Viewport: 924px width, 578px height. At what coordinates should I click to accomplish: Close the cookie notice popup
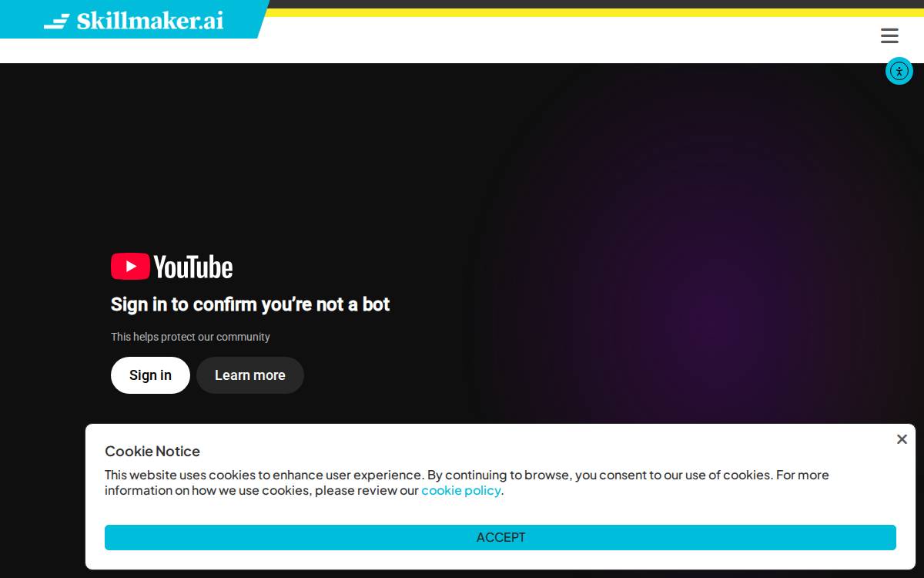point(902,439)
